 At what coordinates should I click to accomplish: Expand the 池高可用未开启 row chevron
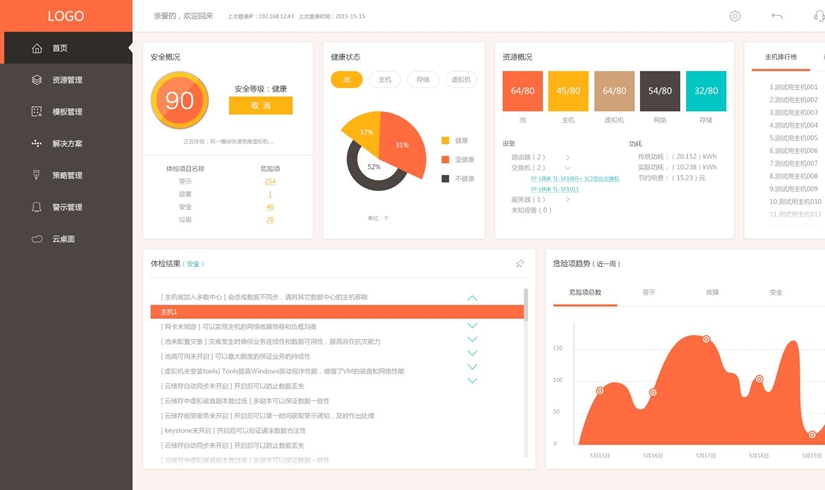coord(472,353)
